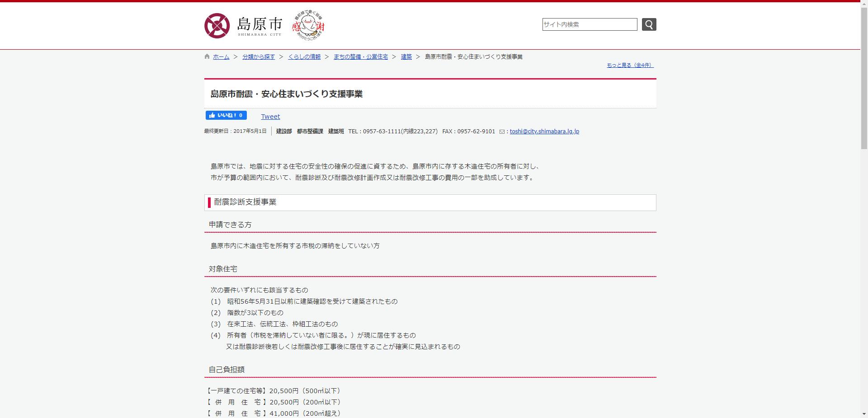Screen dimensions: 868x418
Task: Open the 分類から探す link
Action: [x=258, y=56]
